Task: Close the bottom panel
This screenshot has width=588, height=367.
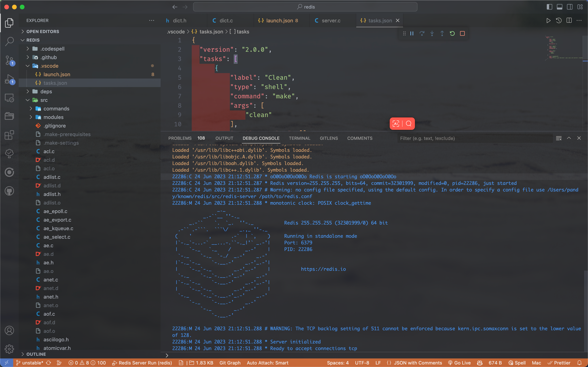Action: click(x=579, y=138)
